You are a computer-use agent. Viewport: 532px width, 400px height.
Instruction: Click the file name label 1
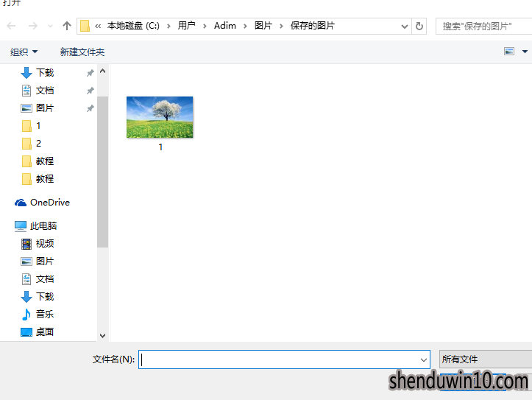coord(160,147)
